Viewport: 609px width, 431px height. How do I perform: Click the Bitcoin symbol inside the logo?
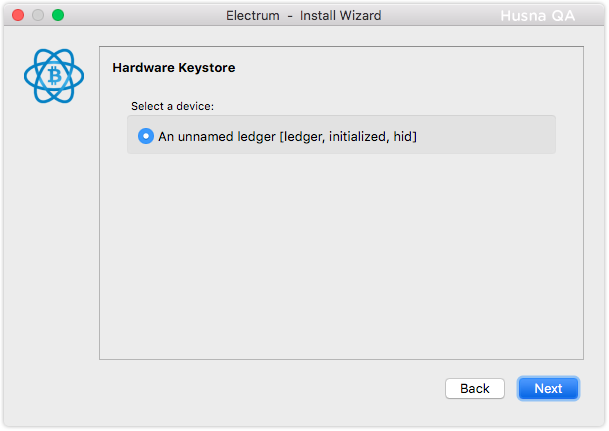pos(54,76)
